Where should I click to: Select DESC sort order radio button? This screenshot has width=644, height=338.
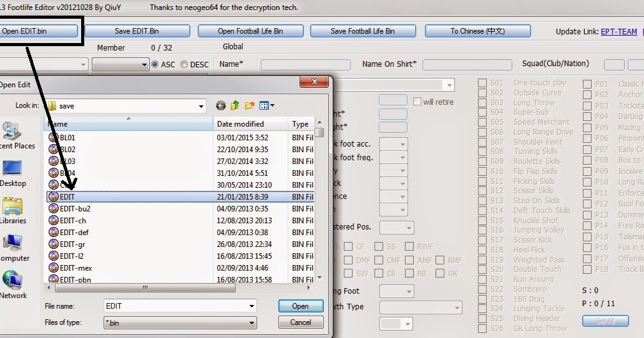pyautogui.click(x=184, y=64)
